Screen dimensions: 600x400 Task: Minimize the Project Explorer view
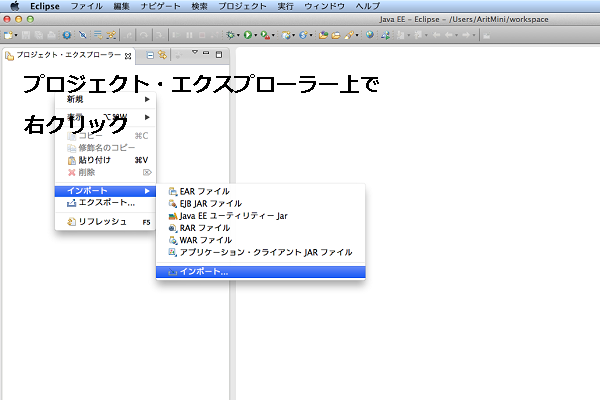(206, 53)
